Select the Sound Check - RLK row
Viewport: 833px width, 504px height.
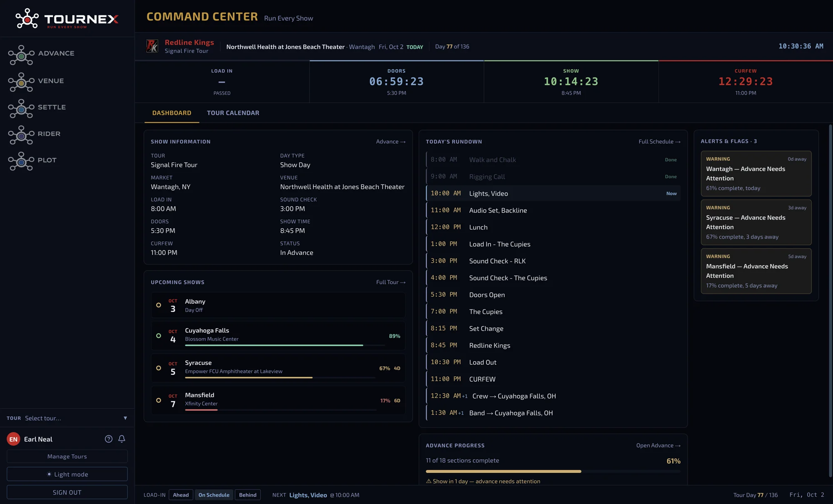[x=553, y=261]
